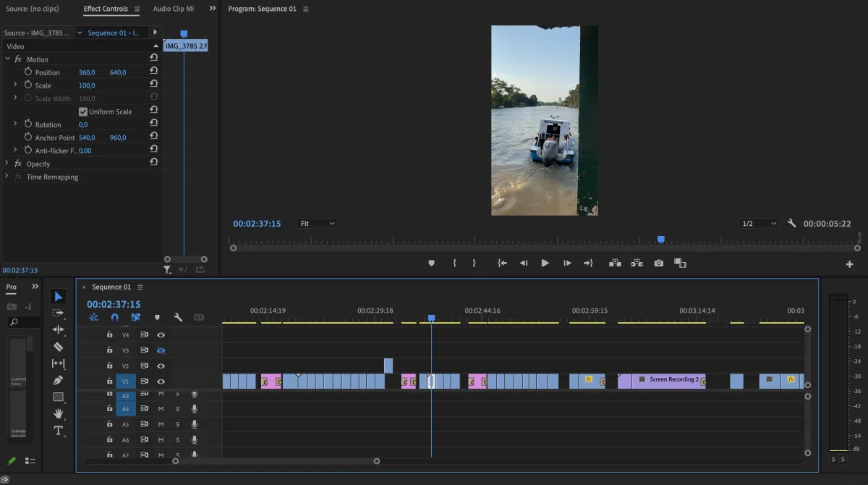Open Comparison View button
The height and width of the screenshot is (485, 868).
(680, 263)
